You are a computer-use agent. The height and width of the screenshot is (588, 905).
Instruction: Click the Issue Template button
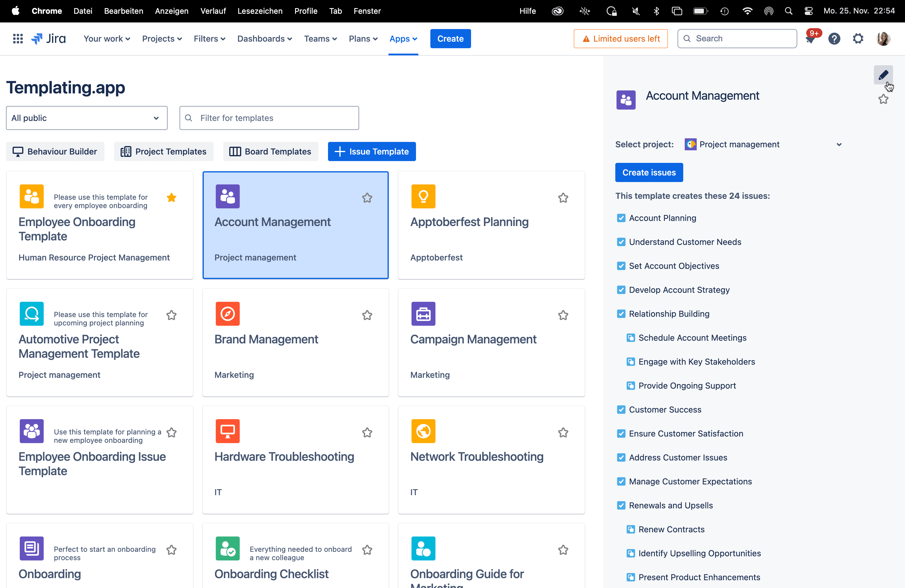(371, 151)
